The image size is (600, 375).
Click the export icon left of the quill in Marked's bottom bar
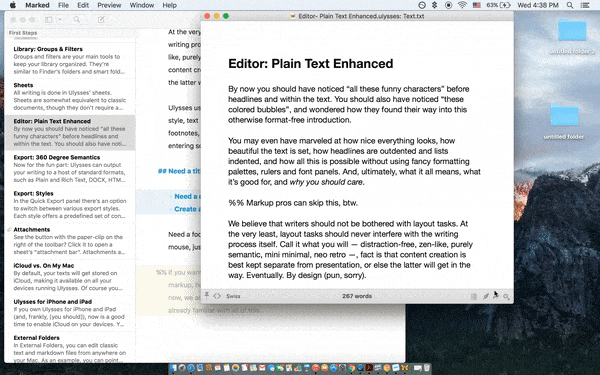tap(474, 296)
